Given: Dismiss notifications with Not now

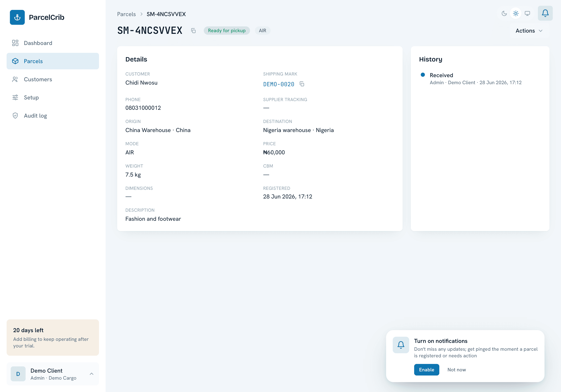Looking at the screenshot, I should [456, 370].
